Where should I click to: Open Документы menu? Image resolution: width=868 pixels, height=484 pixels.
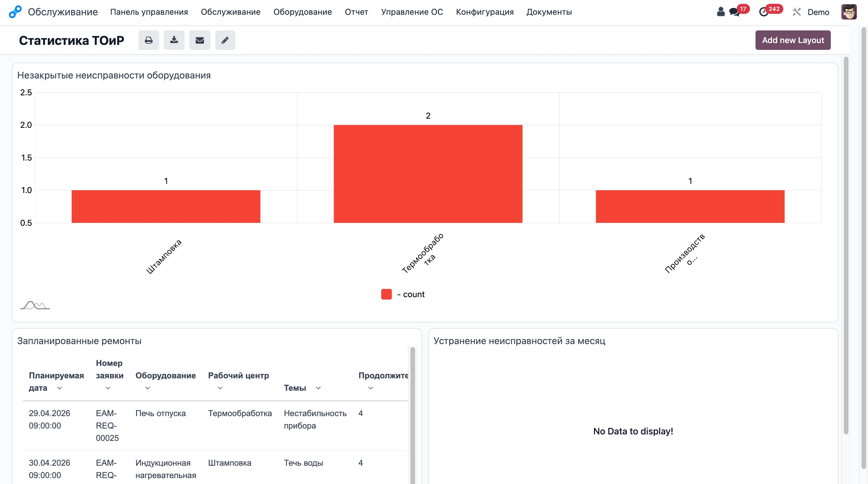point(549,12)
